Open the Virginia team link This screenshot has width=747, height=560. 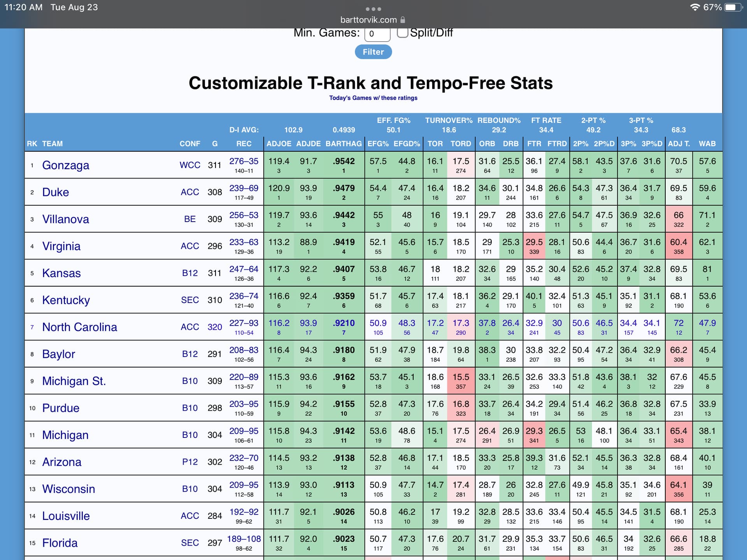click(x=61, y=246)
